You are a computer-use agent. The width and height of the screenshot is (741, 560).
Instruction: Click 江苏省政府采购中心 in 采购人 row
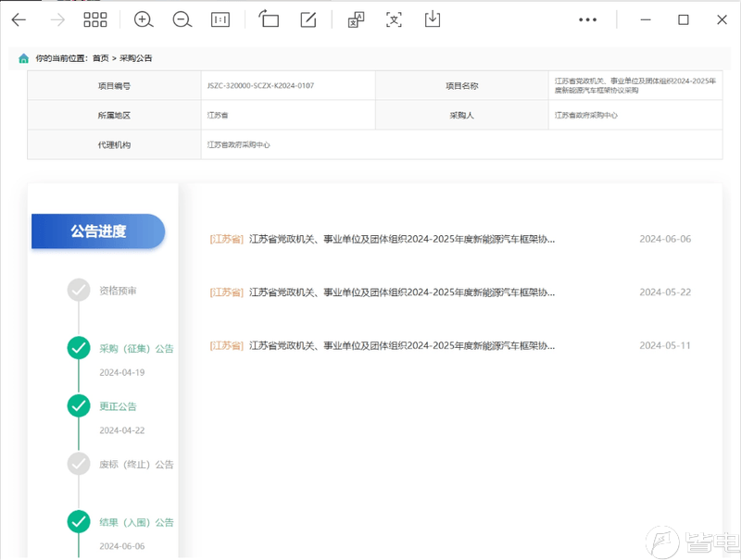click(x=586, y=115)
